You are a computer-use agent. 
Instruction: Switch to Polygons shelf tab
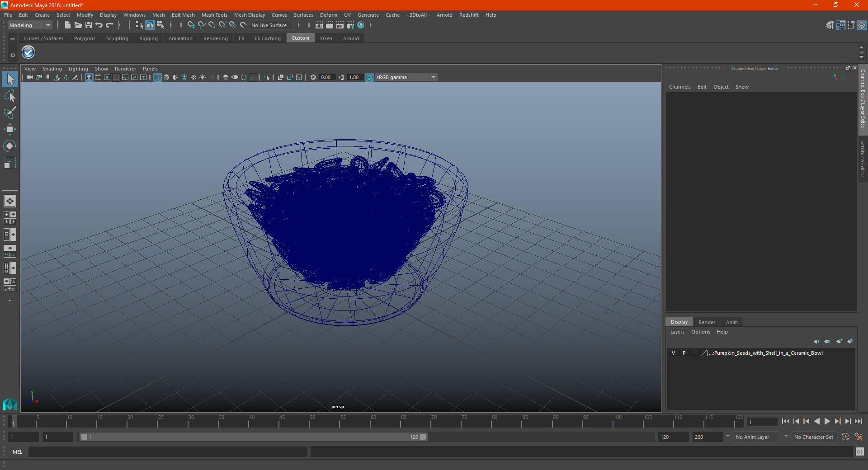85,38
